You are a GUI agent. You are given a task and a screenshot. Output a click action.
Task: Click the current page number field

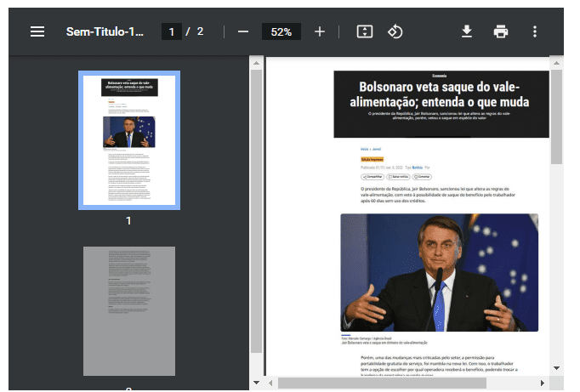tap(172, 31)
